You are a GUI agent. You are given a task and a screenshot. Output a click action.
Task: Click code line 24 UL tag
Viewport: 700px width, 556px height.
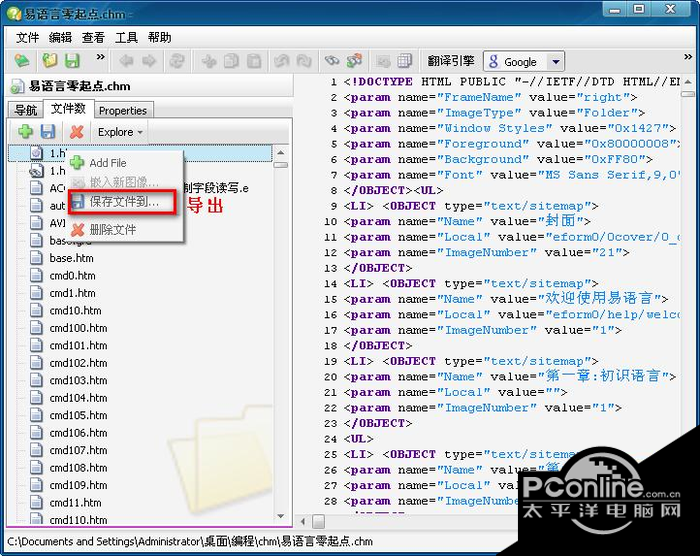pos(358,439)
